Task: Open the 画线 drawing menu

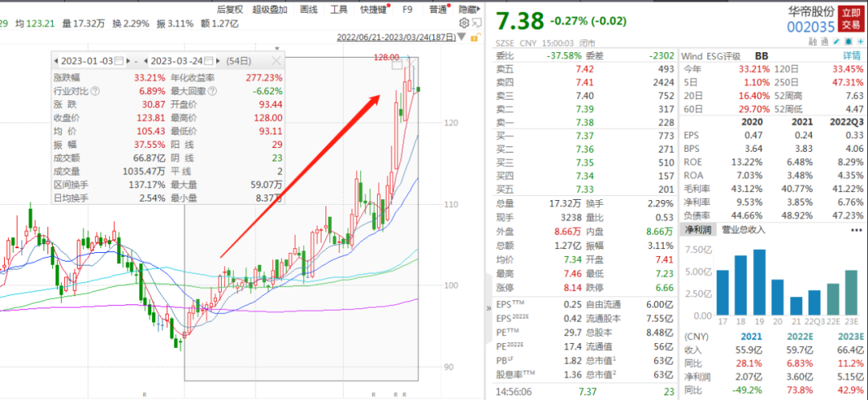Action: [309, 10]
